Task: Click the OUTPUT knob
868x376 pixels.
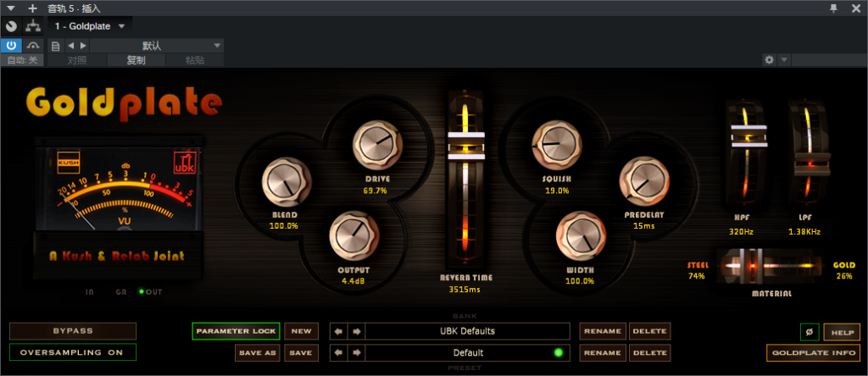Action: click(x=354, y=235)
